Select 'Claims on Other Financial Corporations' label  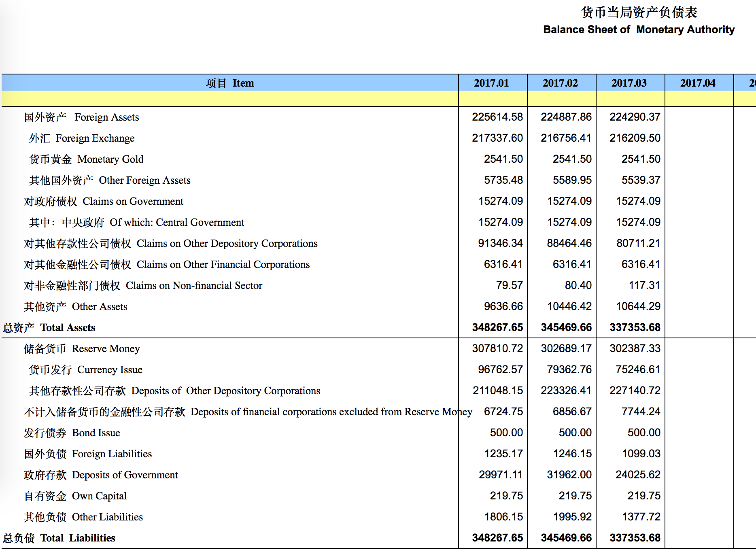pyautogui.click(x=167, y=264)
